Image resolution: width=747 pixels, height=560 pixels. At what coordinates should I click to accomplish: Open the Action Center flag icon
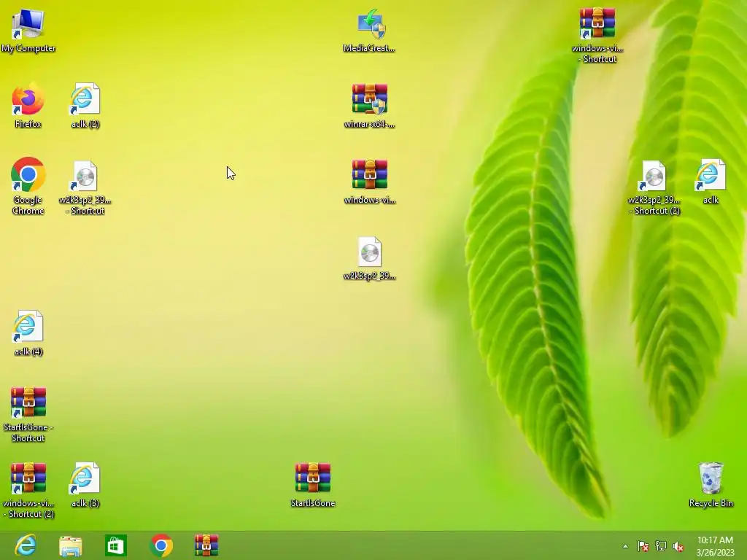tap(643, 546)
